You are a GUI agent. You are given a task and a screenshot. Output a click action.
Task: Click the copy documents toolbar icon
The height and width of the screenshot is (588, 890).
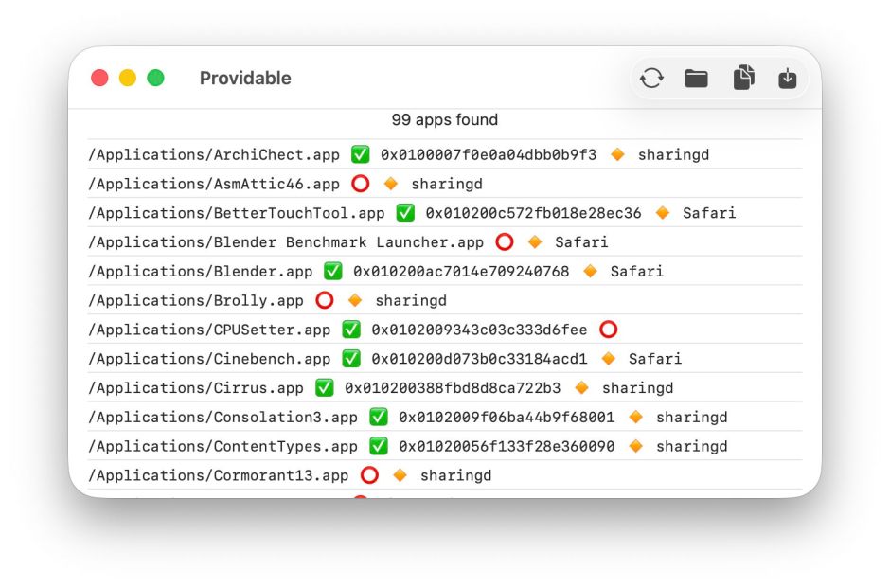(743, 79)
